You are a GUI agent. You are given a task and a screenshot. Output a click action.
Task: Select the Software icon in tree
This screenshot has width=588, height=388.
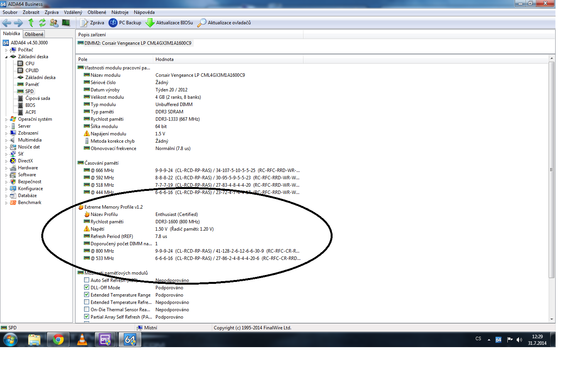point(13,175)
